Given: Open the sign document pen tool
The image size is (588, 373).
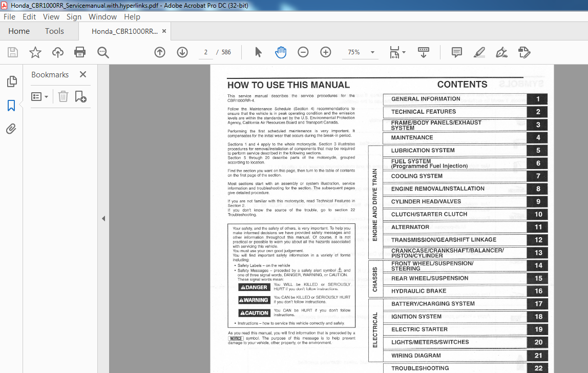Looking at the screenshot, I should coord(502,52).
